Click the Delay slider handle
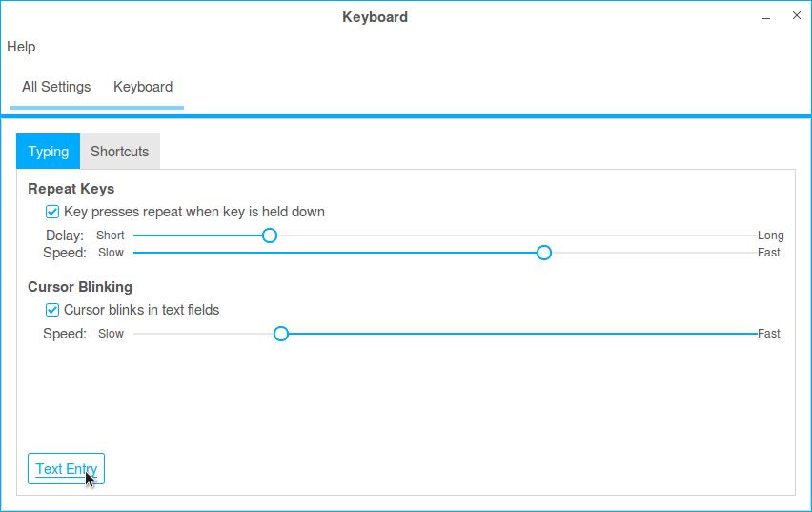The width and height of the screenshot is (812, 512). [x=270, y=236]
